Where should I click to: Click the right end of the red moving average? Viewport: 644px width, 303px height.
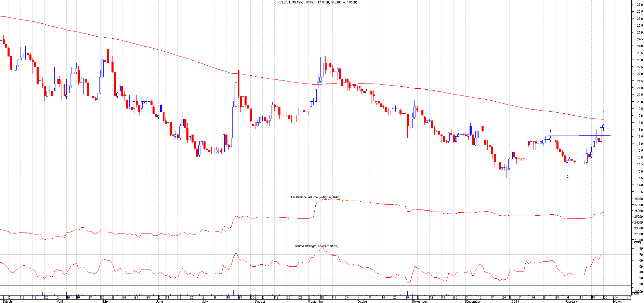(603, 119)
